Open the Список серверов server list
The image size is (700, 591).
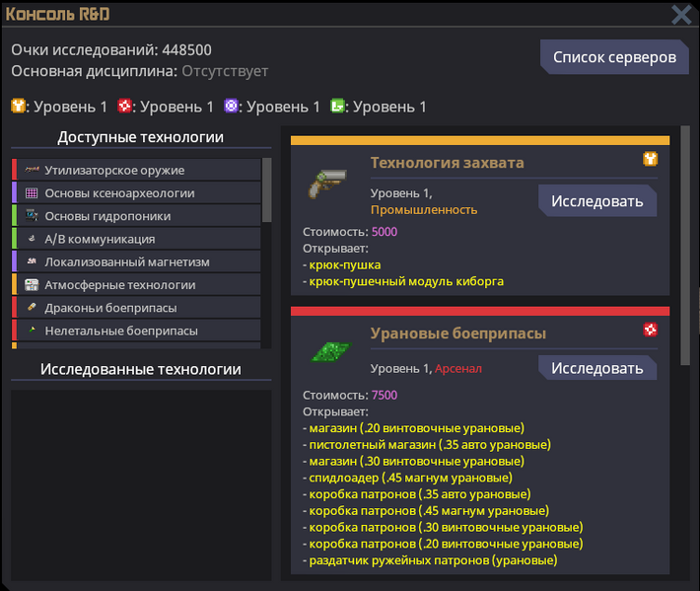(x=614, y=56)
